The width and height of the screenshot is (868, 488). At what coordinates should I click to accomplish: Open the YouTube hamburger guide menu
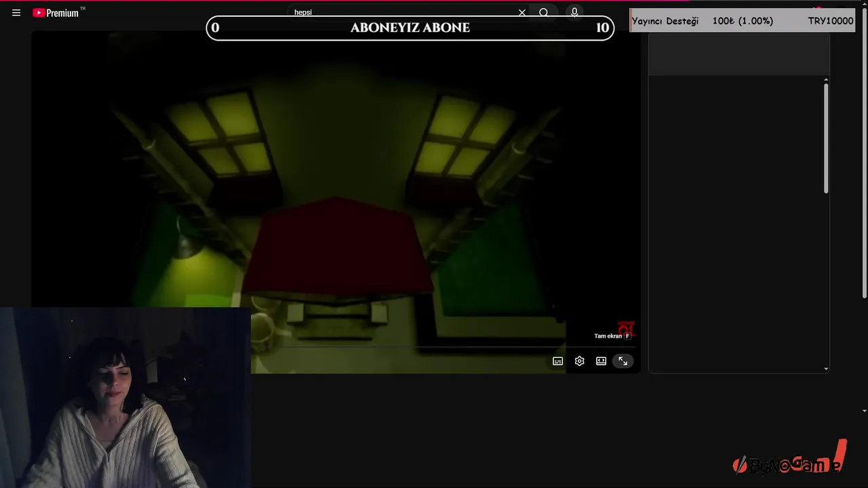[16, 12]
